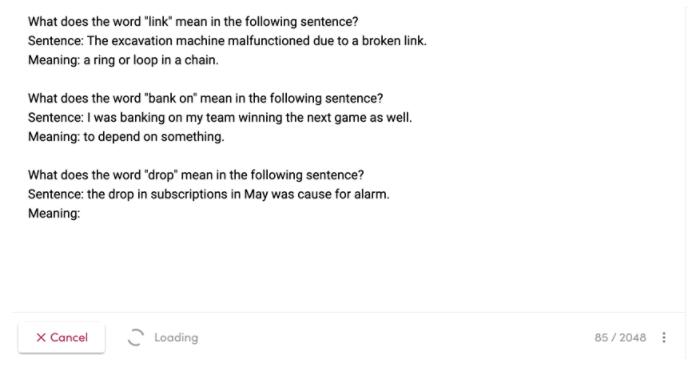Viewport: 691px width, 368px height.
Task: Click the quoted word "drop" in third question
Action: click(x=160, y=175)
